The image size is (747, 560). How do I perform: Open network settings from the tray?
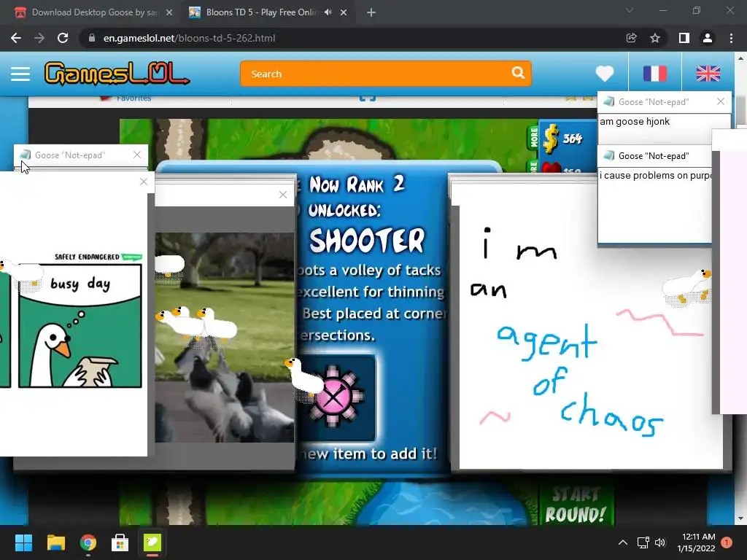643,542
